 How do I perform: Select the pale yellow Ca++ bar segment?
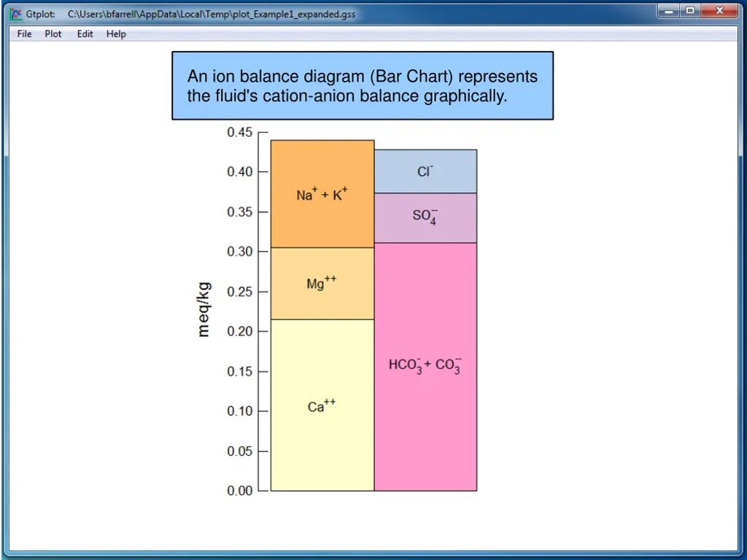pyautogui.click(x=322, y=430)
